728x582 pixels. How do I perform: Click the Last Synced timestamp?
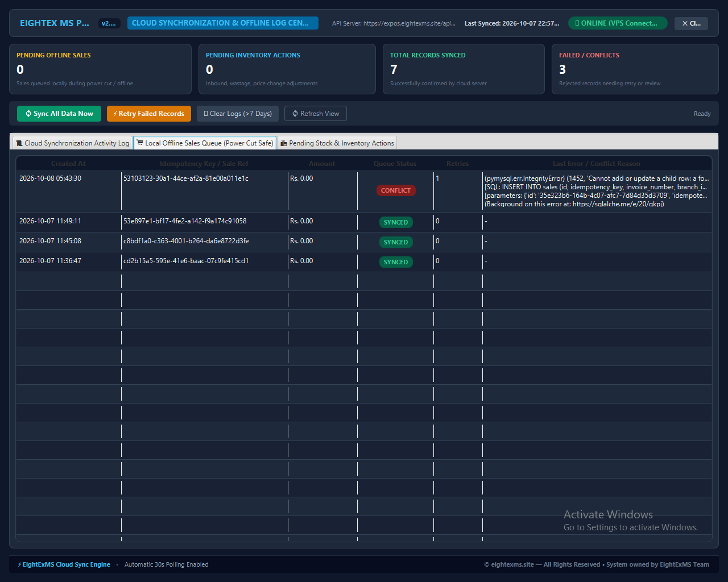coord(512,23)
